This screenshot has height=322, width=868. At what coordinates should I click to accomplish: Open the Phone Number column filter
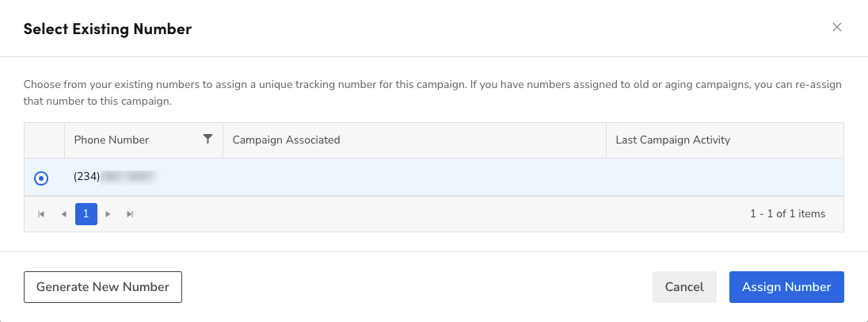point(207,140)
